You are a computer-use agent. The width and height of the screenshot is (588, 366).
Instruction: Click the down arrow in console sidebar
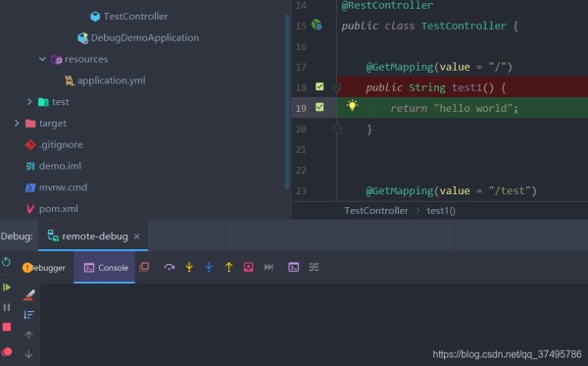tap(28, 354)
